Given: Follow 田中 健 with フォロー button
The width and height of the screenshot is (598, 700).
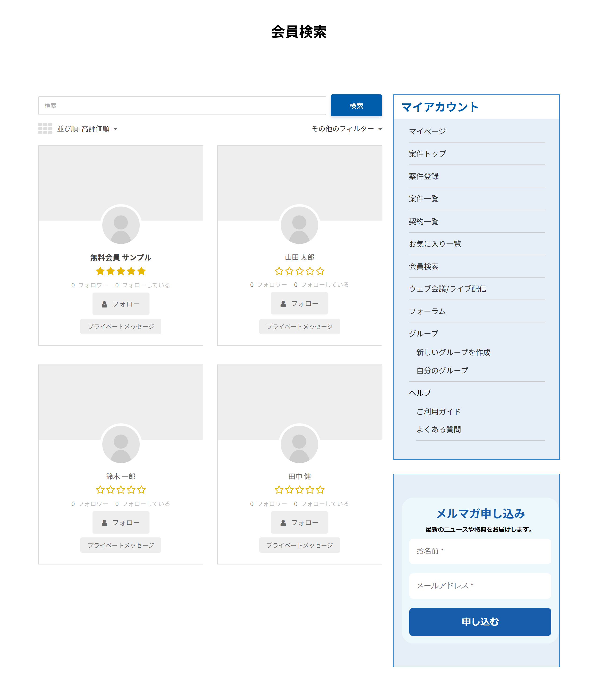Looking at the screenshot, I should [x=299, y=523].
